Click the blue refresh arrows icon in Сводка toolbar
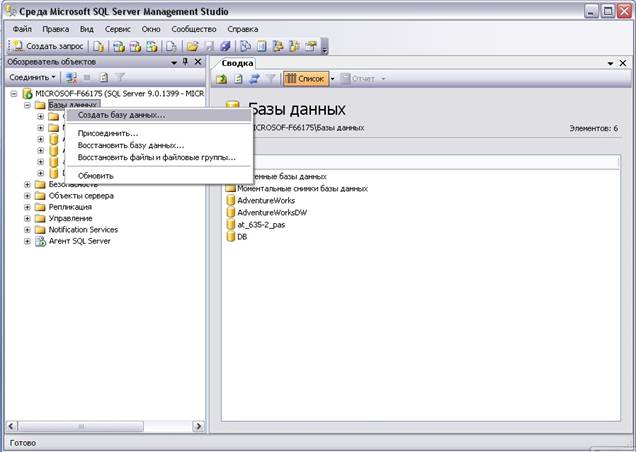Viewport: 636px width, 452px height. [x=254, y=78]
